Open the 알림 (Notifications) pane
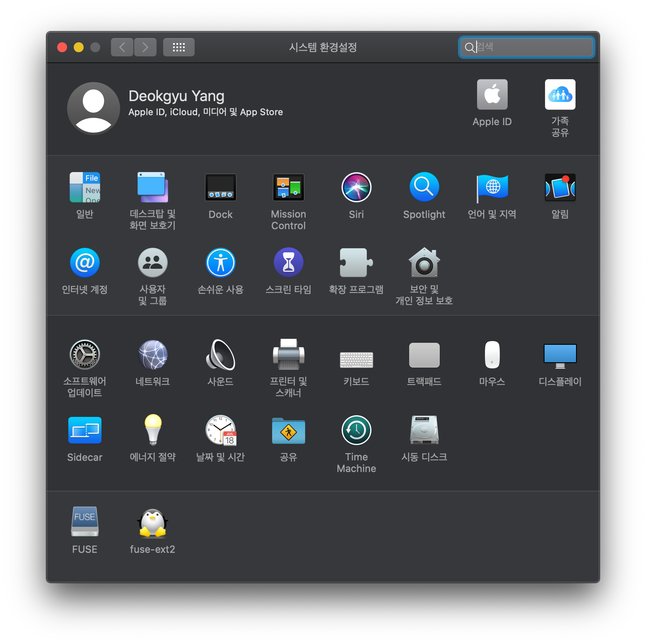 [x=560, y=187]
